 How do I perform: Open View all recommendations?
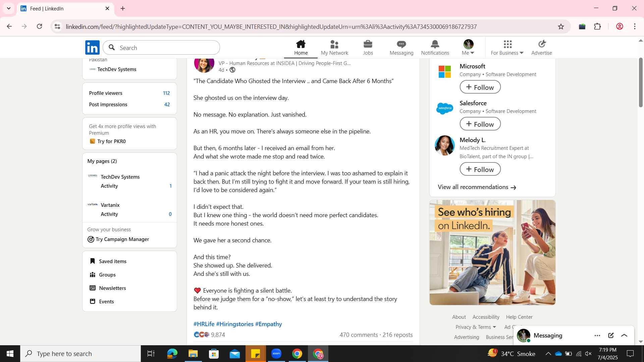click(477, 187)
